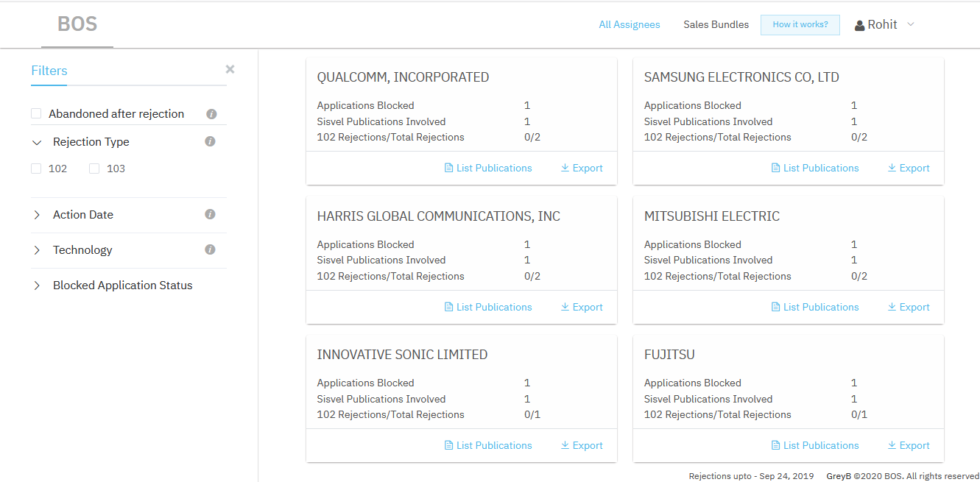The image size is (980, 482).
Task: Click Export download icon for Fujitsu card
Action: coord(892,445)
